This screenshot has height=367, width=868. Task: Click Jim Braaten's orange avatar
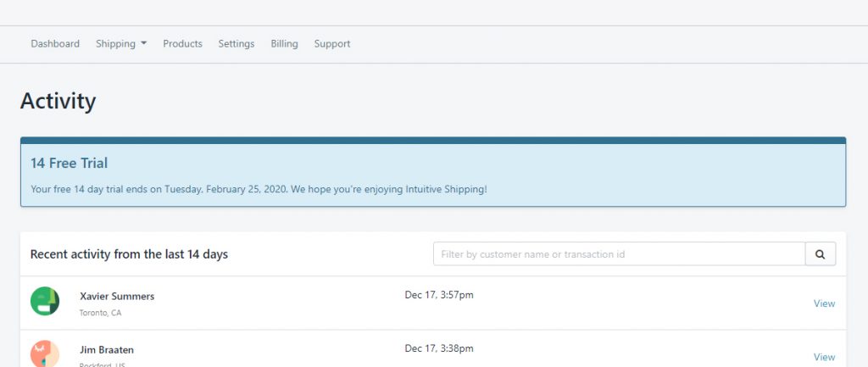click(x=45, y=354)
